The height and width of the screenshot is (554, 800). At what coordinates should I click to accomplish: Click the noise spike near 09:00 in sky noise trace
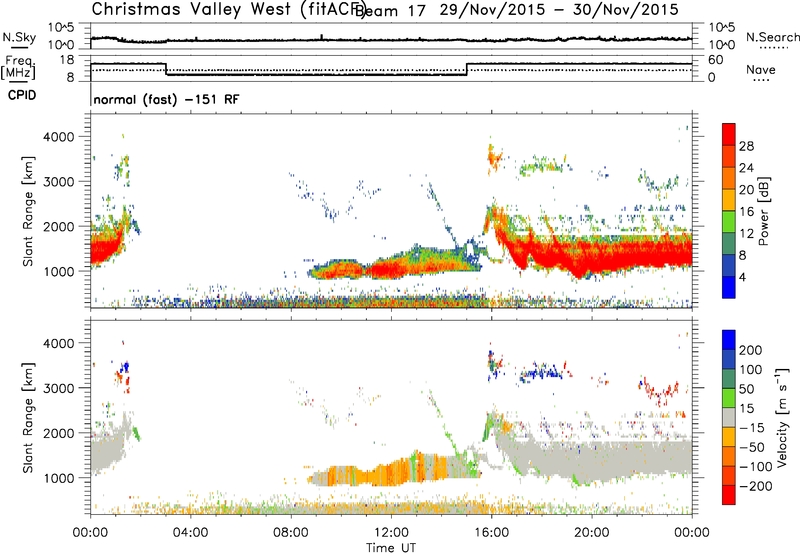point(321,37)
